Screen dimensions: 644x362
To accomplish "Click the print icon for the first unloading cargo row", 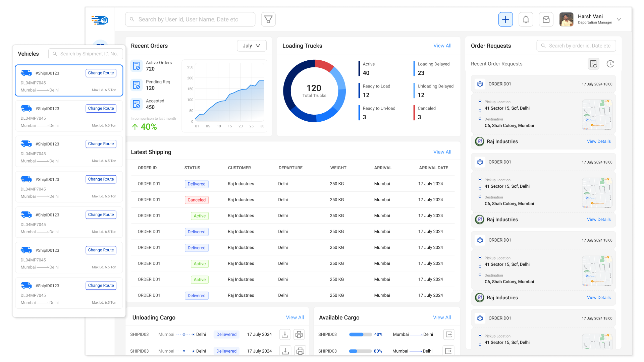I will tap(299, 335).
